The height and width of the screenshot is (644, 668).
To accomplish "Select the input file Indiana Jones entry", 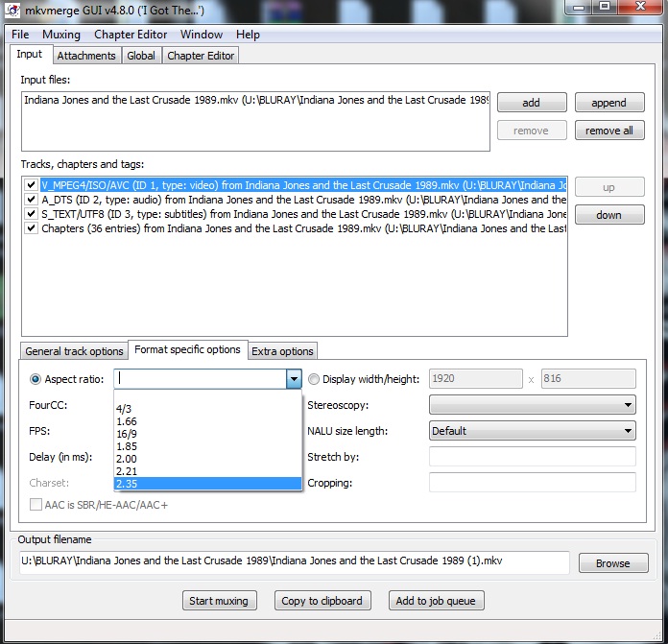I will point(255,100).
